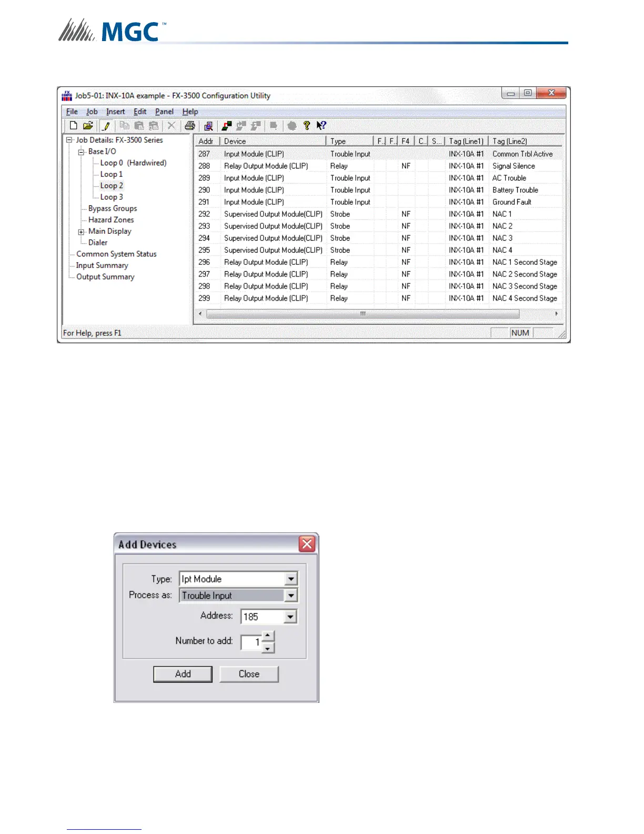Select Common System Status in tree

point(116,254)
